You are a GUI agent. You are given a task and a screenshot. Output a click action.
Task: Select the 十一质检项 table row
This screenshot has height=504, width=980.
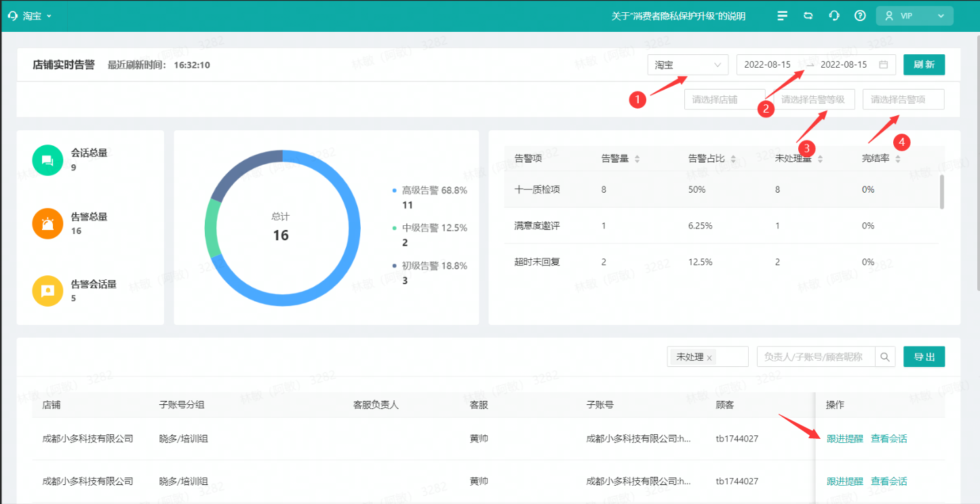[x=722, y=189]
